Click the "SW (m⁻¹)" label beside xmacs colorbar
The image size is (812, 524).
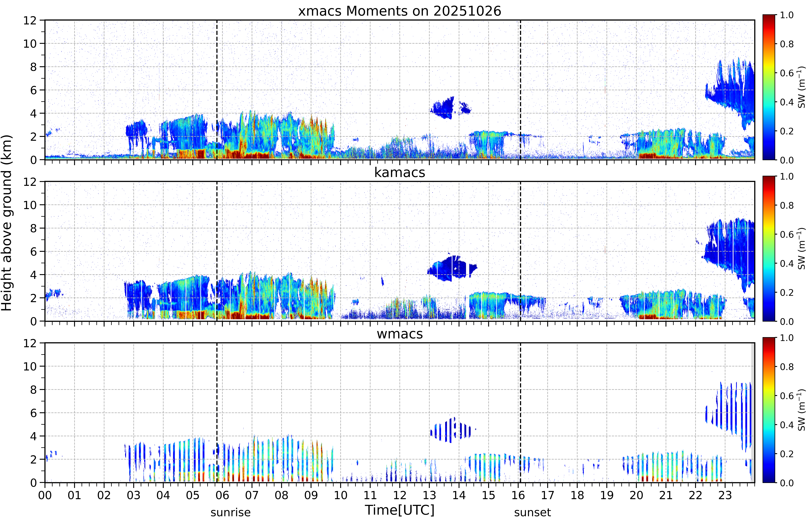(x=801, y=87)
